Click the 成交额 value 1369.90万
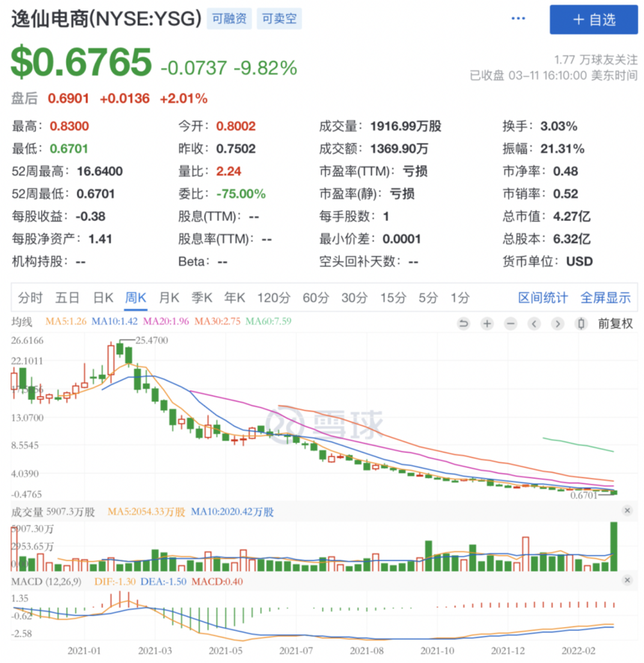The width and height of the screenshot is (644, 663). pyautogui.click(x=399, y=148)
